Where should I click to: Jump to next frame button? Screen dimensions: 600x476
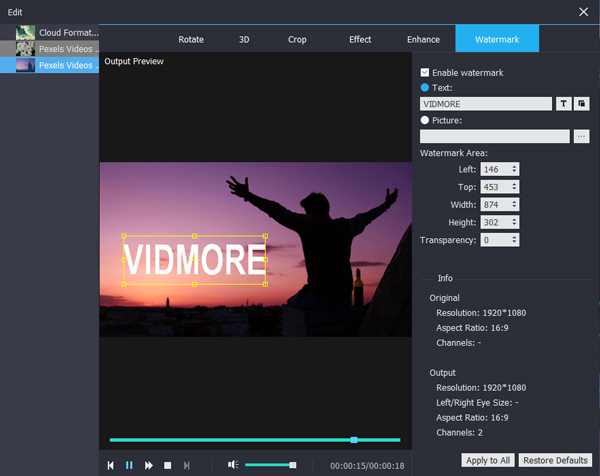(x=186, y=465)
